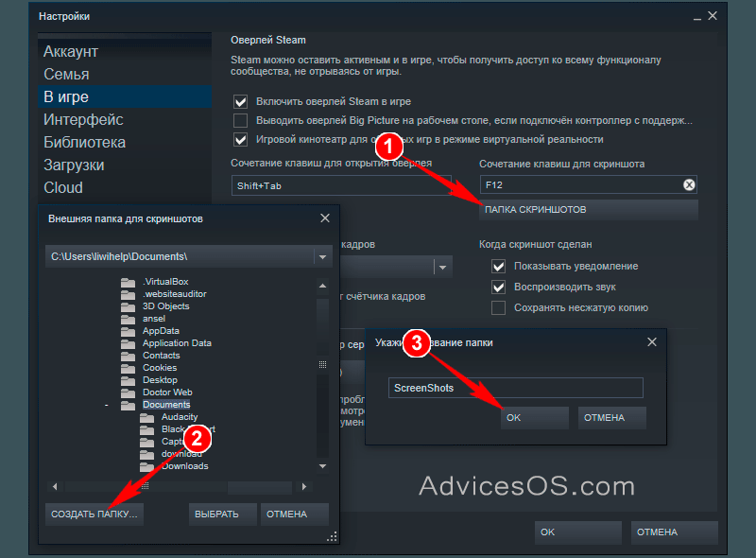Screen dimensions: 756x558
Task: Toggle Big Picture overlay on desktop checkbox
Action: [x=241, y=120]
